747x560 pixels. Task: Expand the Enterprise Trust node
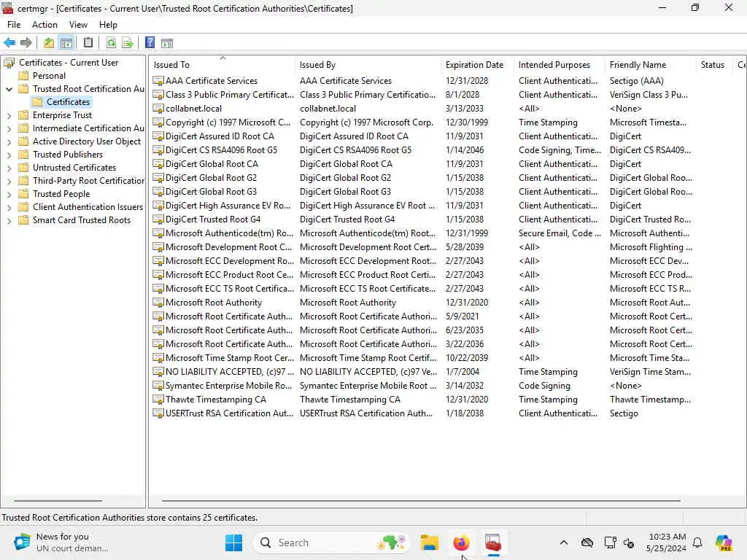pos(9,115)
